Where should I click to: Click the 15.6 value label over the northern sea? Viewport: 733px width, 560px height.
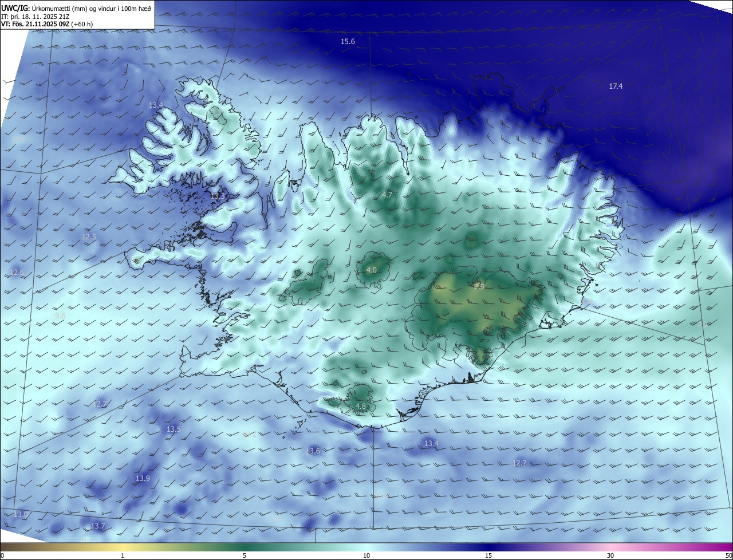pos(348,41)
